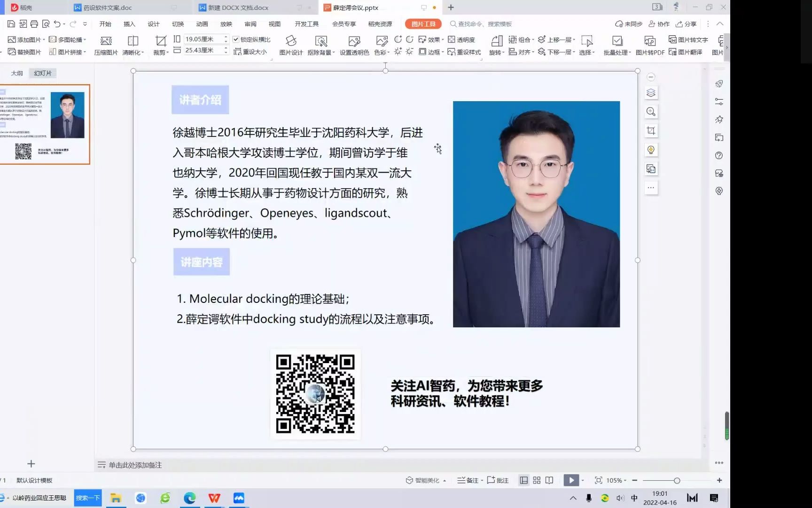The width and height of the screenshot is (812, 508).
Task: Open the notification center icon
Action: tap(714, 498)
